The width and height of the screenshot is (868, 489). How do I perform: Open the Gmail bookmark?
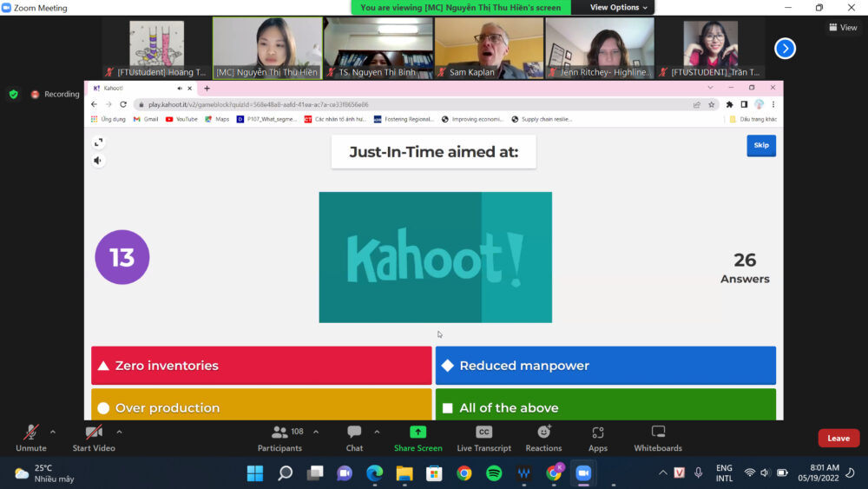click(x=146, y=119)
